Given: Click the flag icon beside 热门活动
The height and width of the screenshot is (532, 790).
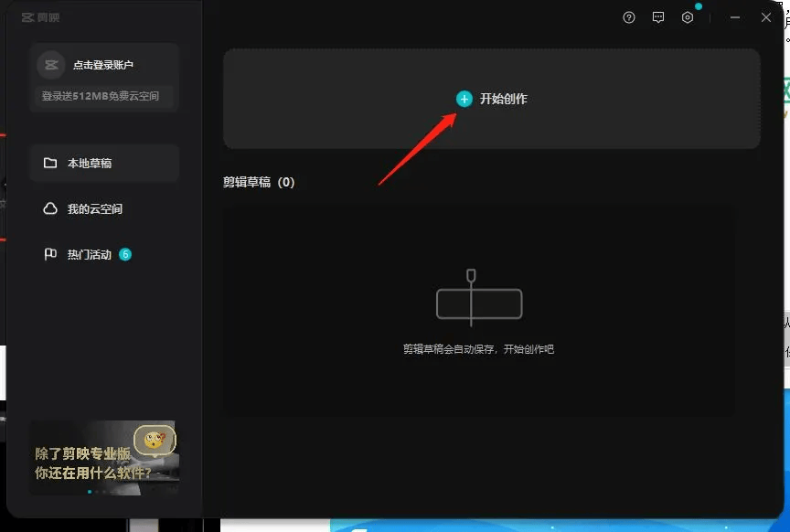Looking at the screenshot, I should coord(50,254).
